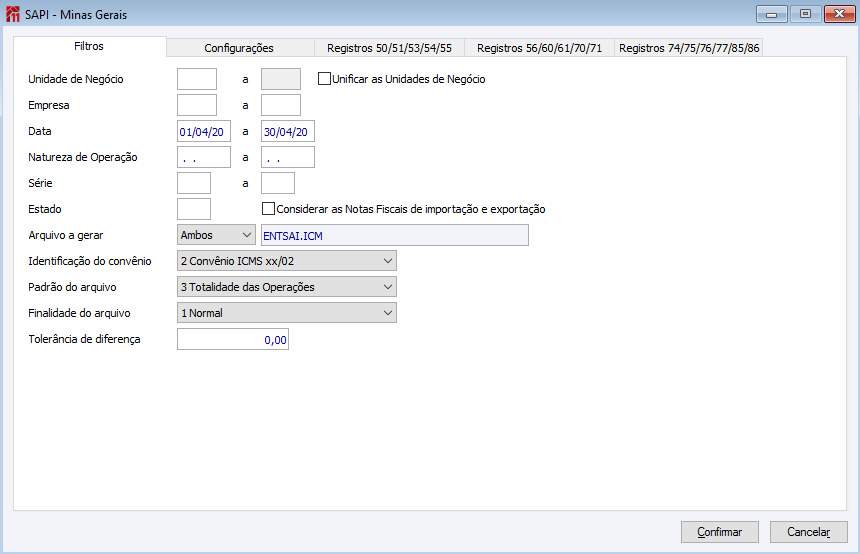
Task: Expand the Arquivo a gerar 'Ambos' dropdown
Action: click(216, 235)
